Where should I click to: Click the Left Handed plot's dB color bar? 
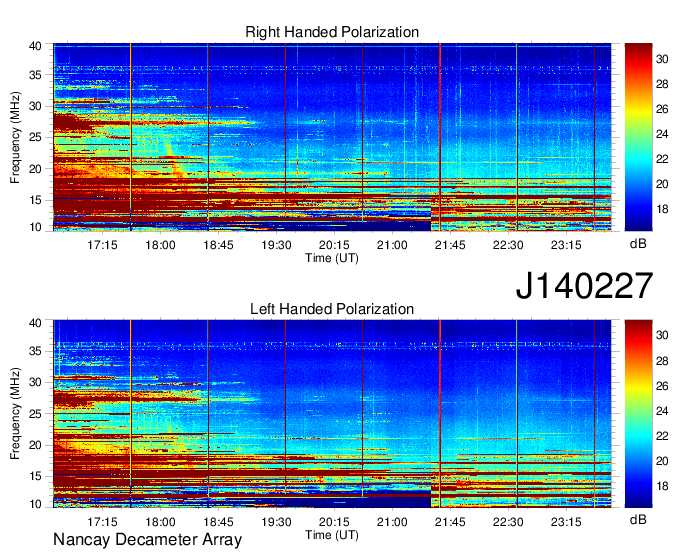pyautogui.click(x=638, y=414)
